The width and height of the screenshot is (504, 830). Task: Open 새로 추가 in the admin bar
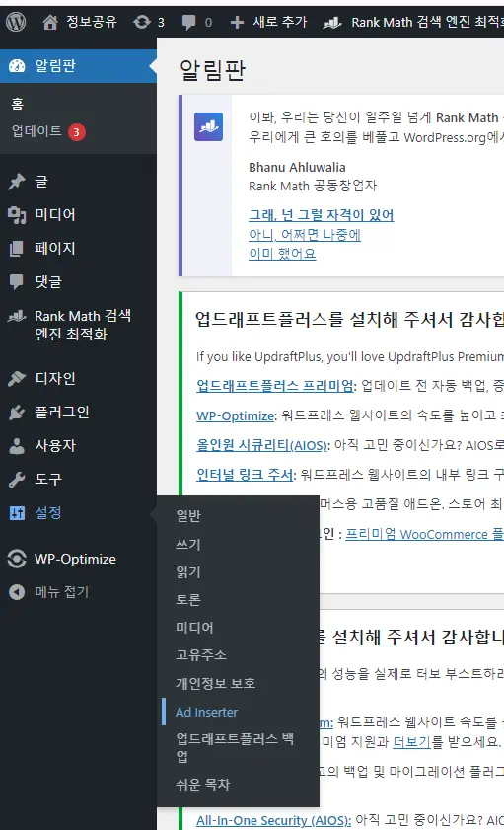[280, 22]
